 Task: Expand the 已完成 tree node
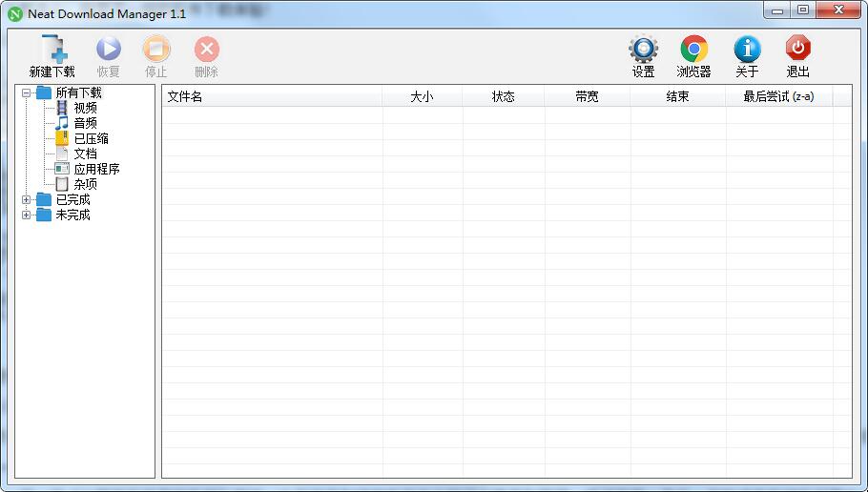click(x=26, y=200)
